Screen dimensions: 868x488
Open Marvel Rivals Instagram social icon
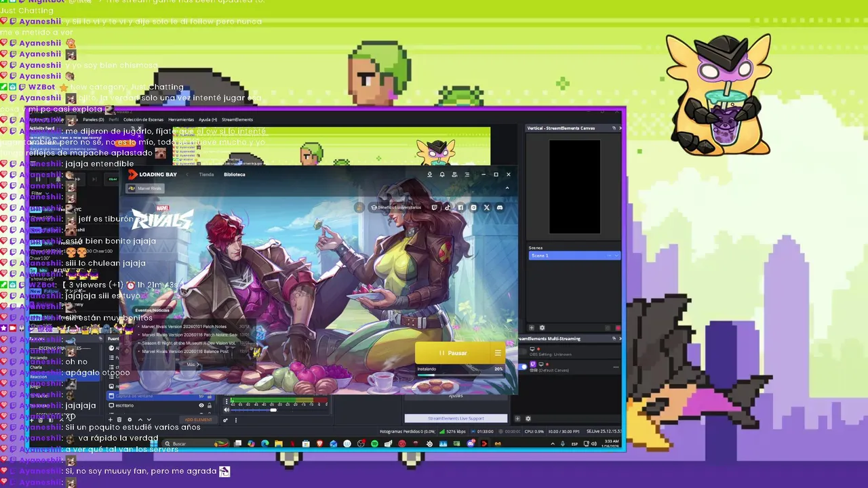click(473, 207)
